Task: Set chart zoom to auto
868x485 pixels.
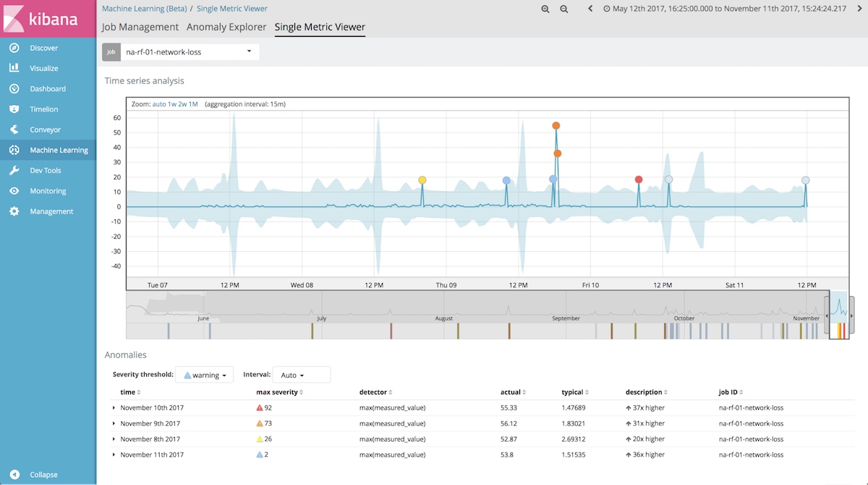Action: click(158, 104)
